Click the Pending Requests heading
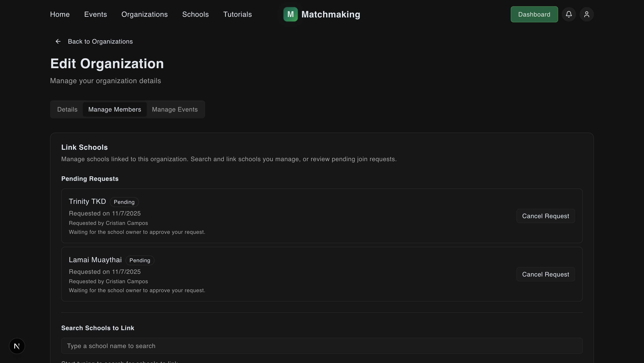This screenshot has height=363, width=644. point(90,179)
